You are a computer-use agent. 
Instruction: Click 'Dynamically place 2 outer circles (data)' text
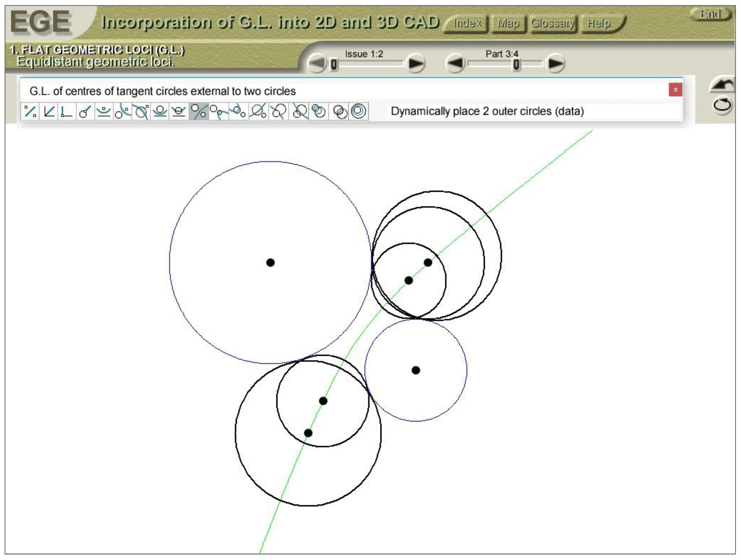pos(487,111)
